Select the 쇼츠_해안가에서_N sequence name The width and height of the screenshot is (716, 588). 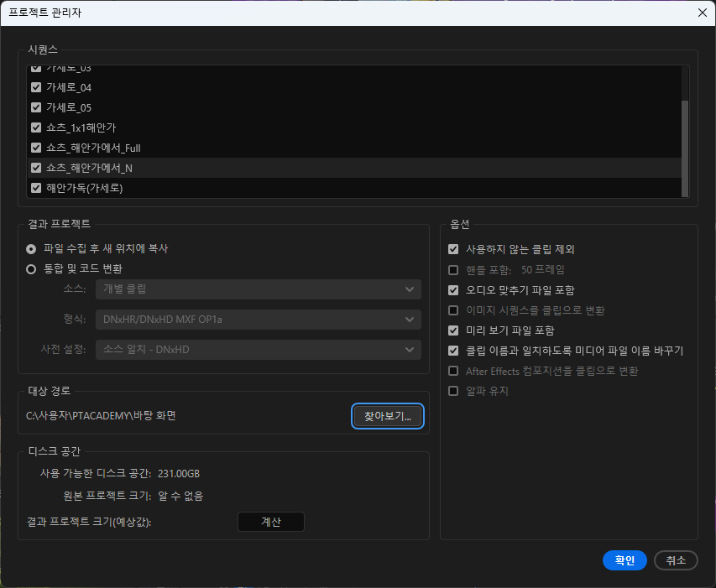pyautogui.click(x=89, y=168)
